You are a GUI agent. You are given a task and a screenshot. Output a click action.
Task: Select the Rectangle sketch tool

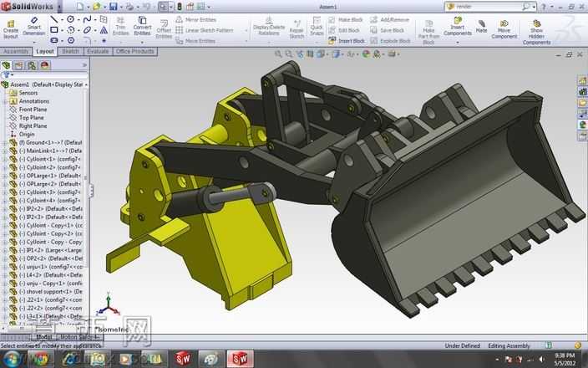(54, 29)
